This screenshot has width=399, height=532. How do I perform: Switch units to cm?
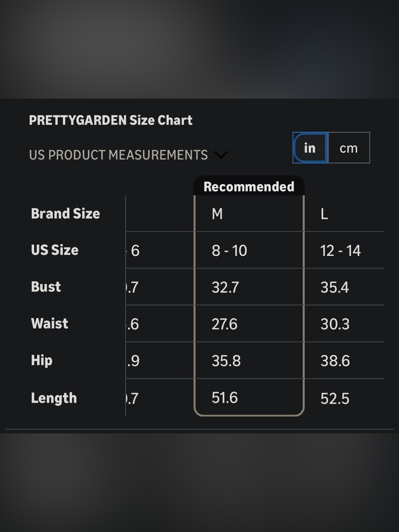click(x=349, y=148)
